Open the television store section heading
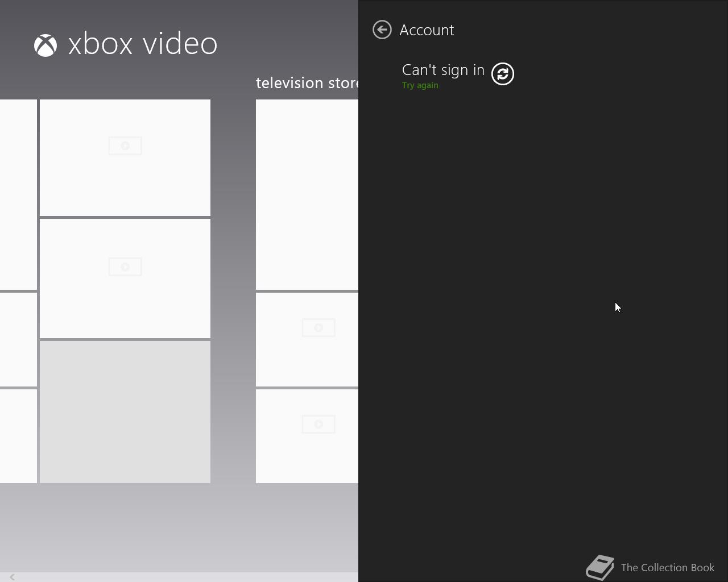Image resolution: width=728 pixels, height=582 pixels. [307, 83]
